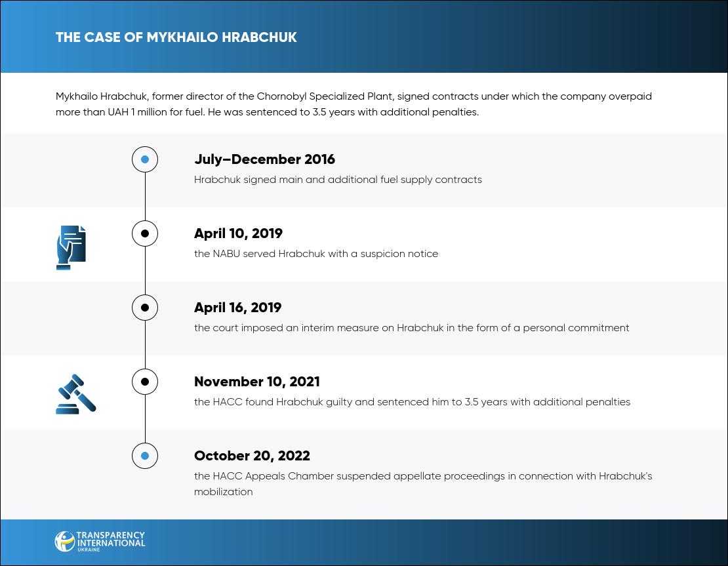Click the title "The Case of Mykhailo Hrabchuk"
Viewport: 728px width, 566px height.
point(176,37)
